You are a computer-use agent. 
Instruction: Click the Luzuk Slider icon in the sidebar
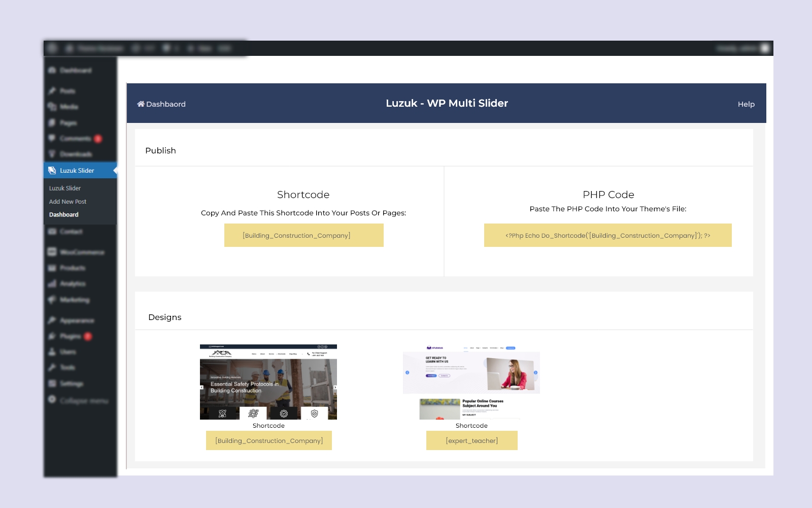pos(52,171)
